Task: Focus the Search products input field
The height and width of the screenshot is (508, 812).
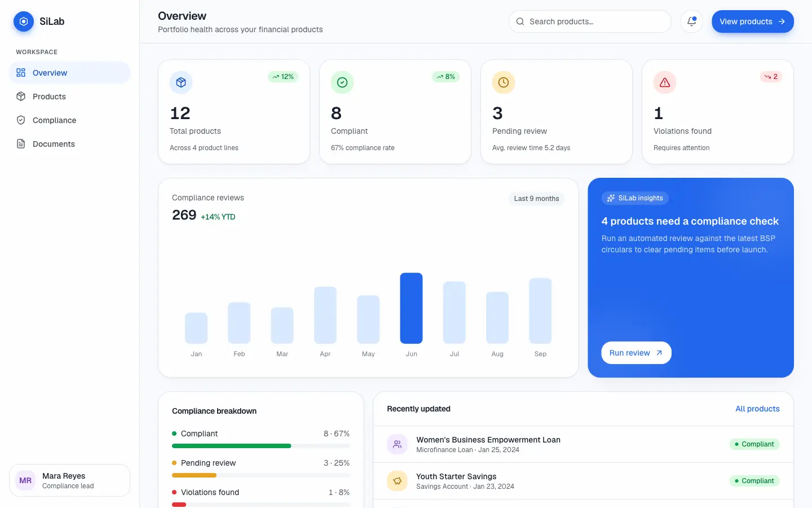Action: pyautogui.click(x=590, y=21)
